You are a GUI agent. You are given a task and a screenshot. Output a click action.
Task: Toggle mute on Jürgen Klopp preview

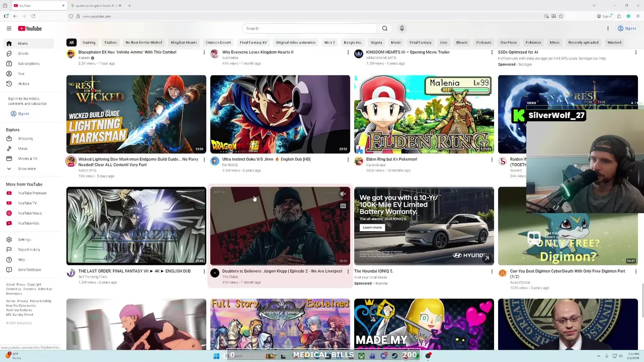(343, 194)
